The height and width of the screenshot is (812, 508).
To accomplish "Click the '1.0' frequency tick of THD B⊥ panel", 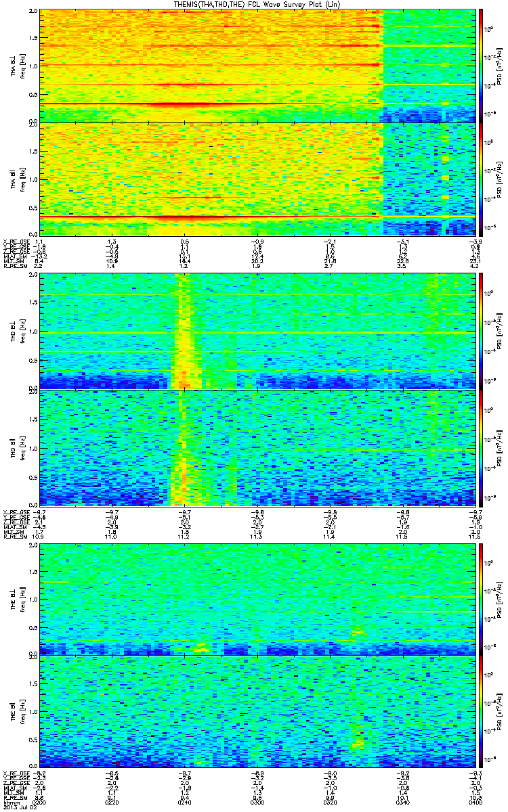I will coord(33,332).
